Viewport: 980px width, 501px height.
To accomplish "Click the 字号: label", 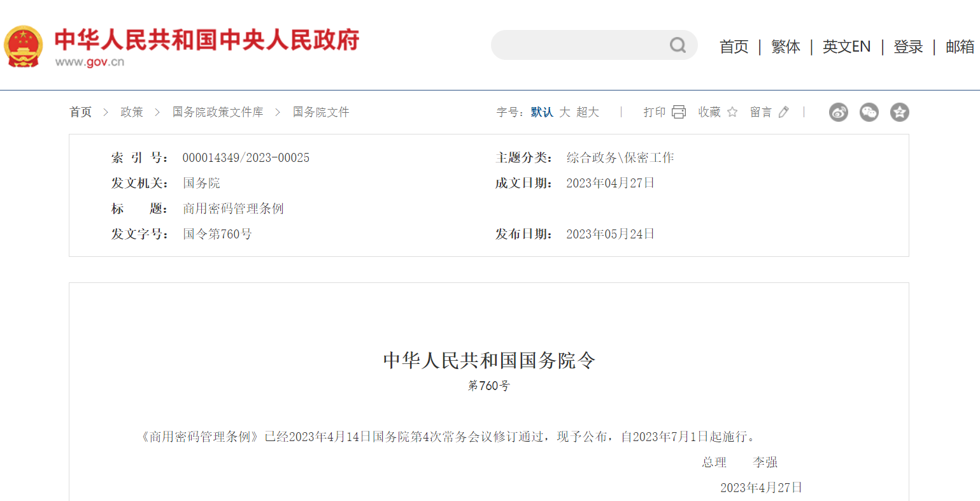I will 510,112.
